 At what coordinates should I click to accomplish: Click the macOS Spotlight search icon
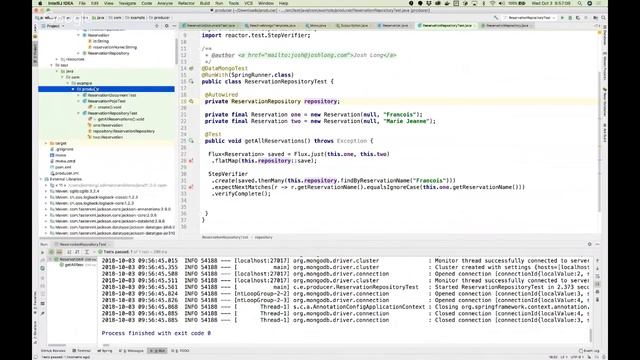click(580, 3)
